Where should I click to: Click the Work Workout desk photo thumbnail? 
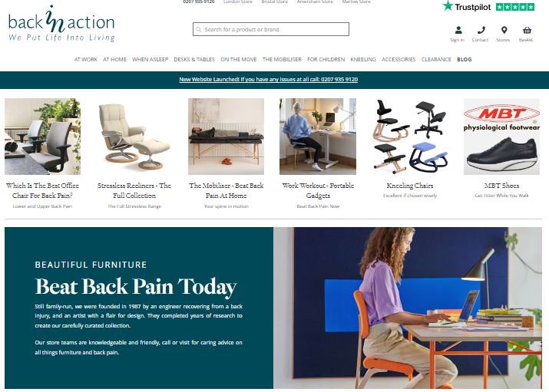click(x=318, y=137)
